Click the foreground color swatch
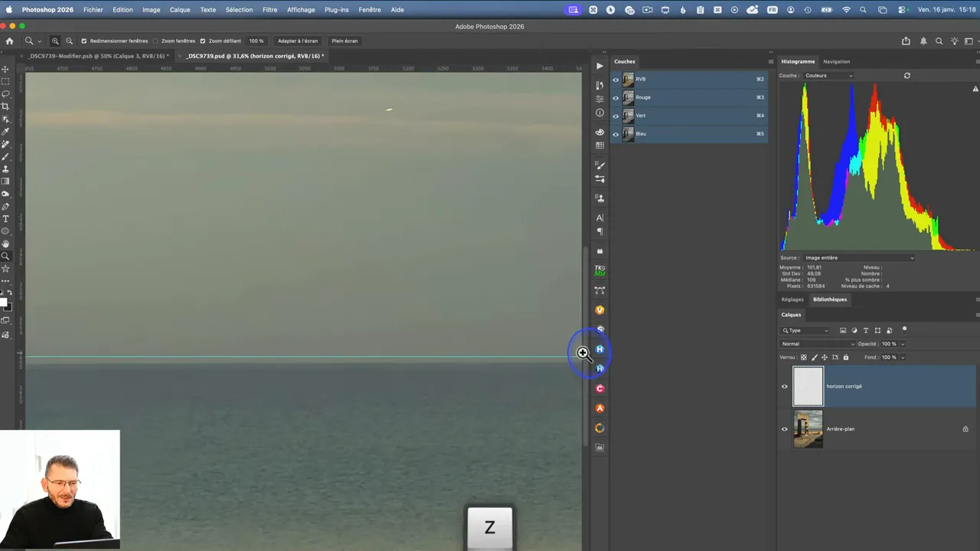Image resolution: width=980 pixels, height=551 pixels. (x=3, y=302)
